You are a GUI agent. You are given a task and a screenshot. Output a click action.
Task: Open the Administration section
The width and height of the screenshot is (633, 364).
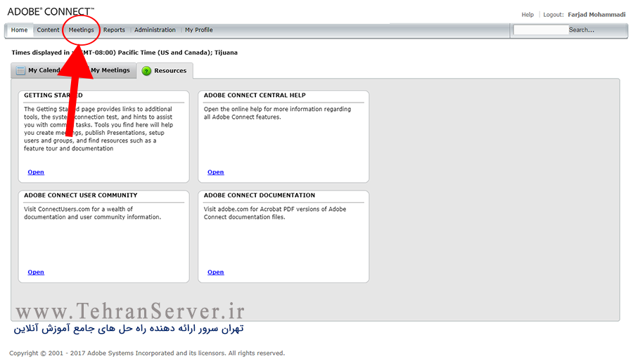[155, 30]
